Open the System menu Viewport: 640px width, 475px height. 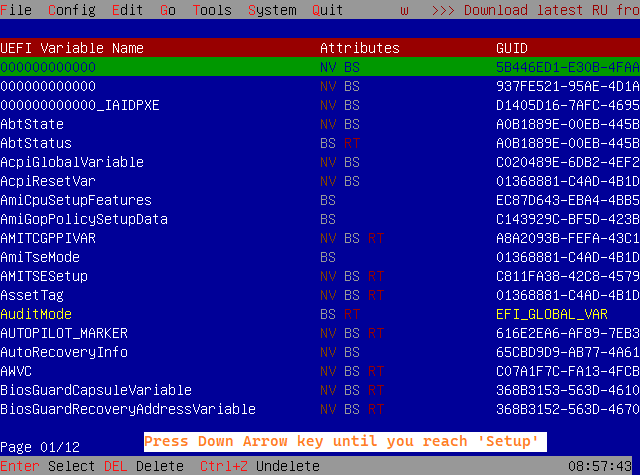click(x=272, y=10)
